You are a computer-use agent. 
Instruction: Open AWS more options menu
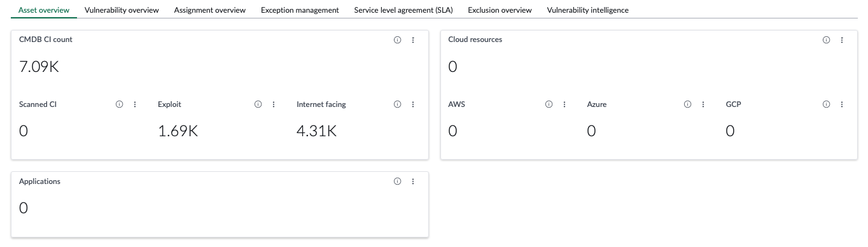click(564, 104)
